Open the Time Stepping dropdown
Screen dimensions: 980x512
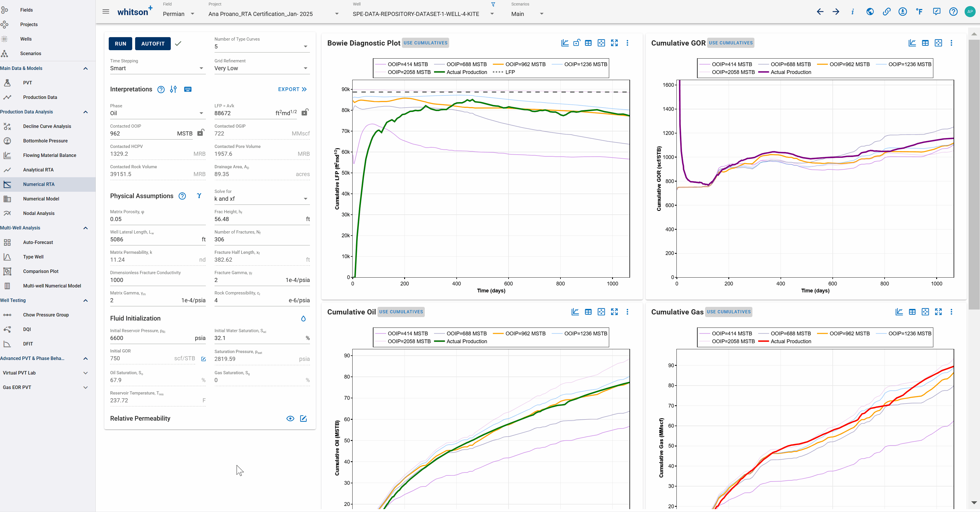click(157, 68)
